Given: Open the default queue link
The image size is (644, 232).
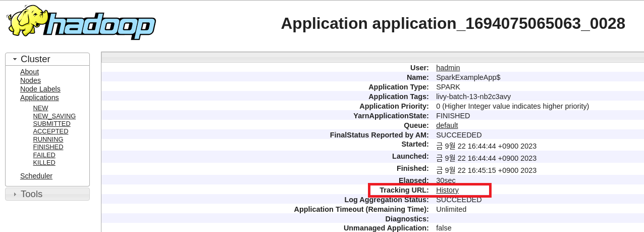Looking at the screenshot, I should pyautogui.click(x=447, y=125).
